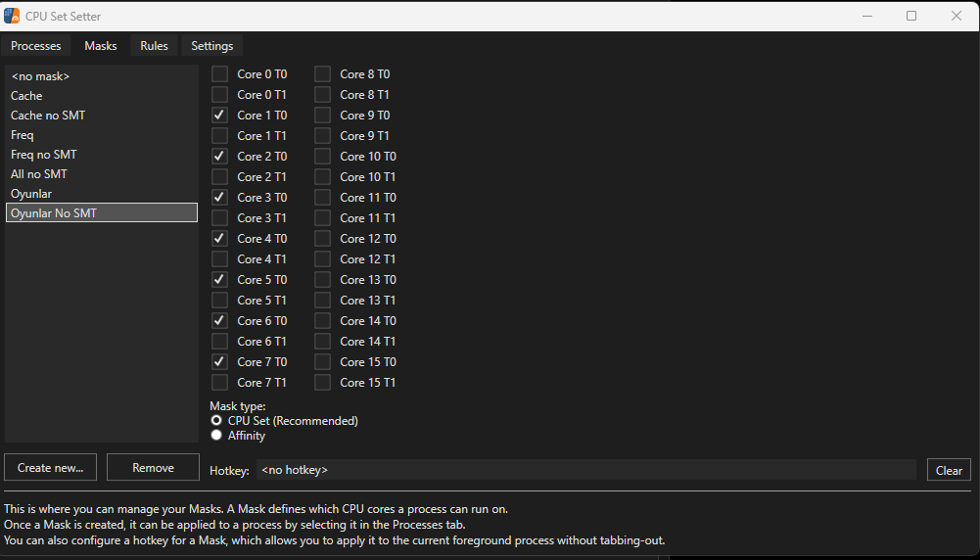980x560 pixels.
Task: Select the Oyunlar No SMT mask
Action: [101, 213]
